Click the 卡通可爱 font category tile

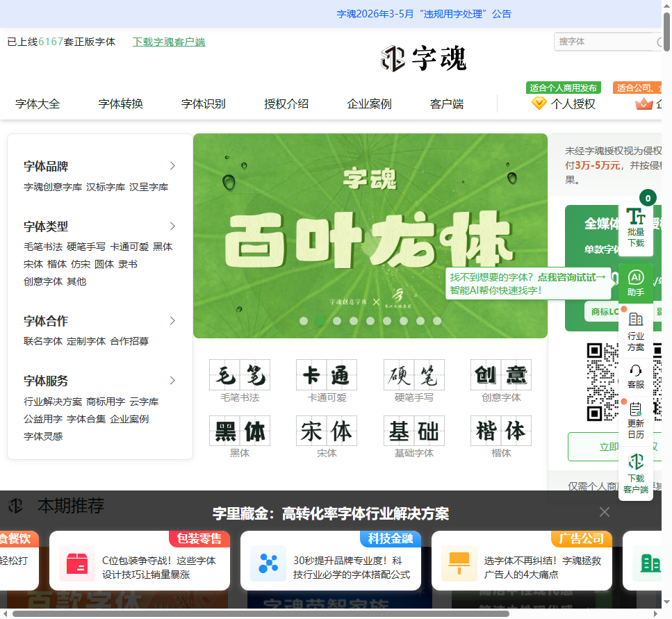pos(327,381)
